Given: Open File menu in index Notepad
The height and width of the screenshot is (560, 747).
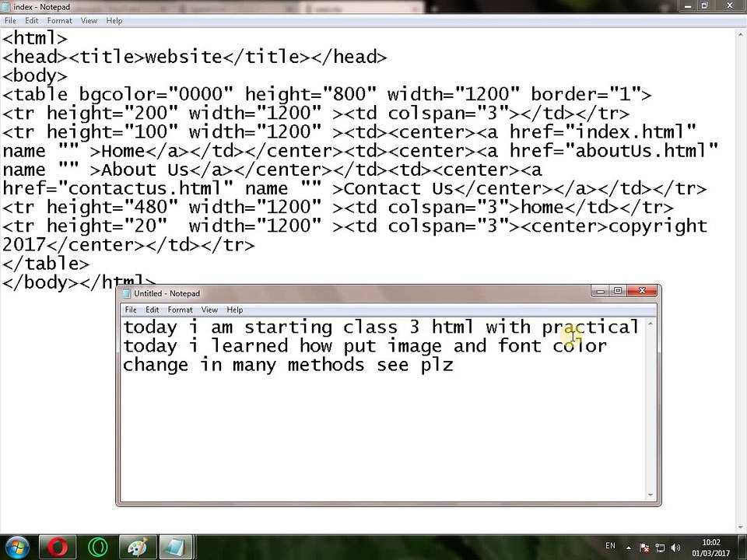Looking at the screenshot, I should 10,20.
